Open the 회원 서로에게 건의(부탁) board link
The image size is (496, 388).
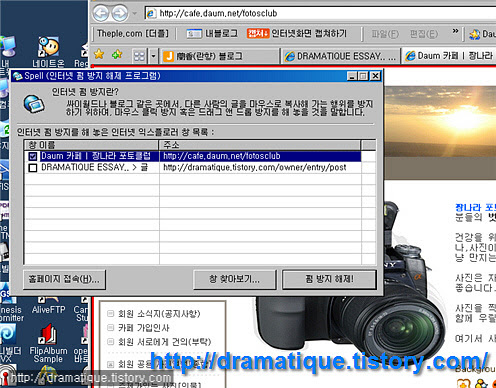(165, 342)
